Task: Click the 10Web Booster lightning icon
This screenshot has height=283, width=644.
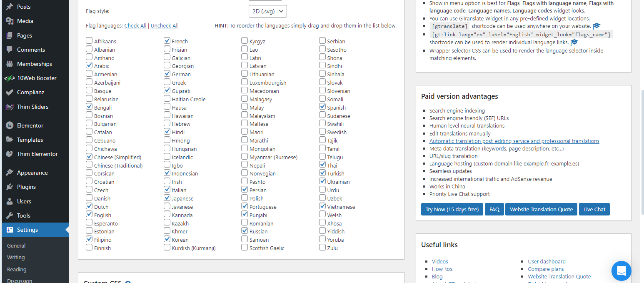Action: (x=10, y=78)
